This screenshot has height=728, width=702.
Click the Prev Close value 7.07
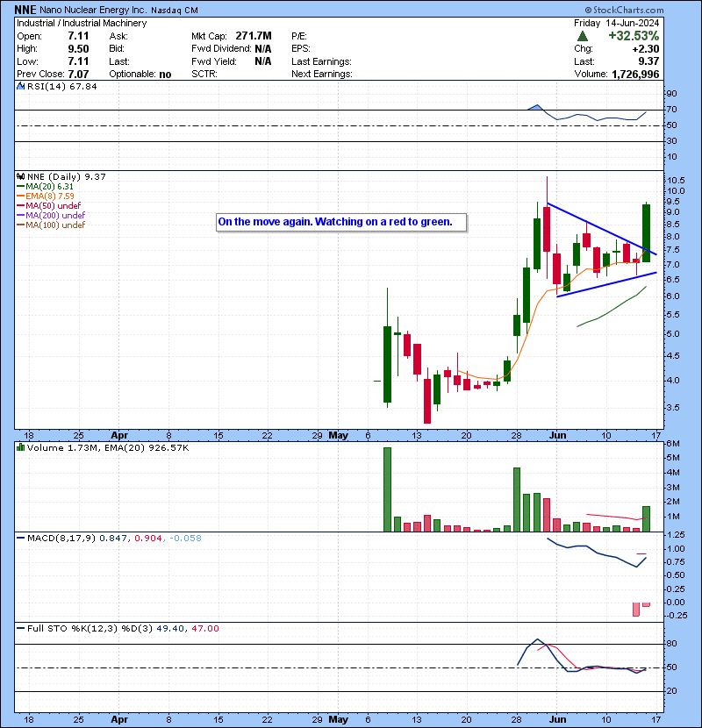pos(78,75)
